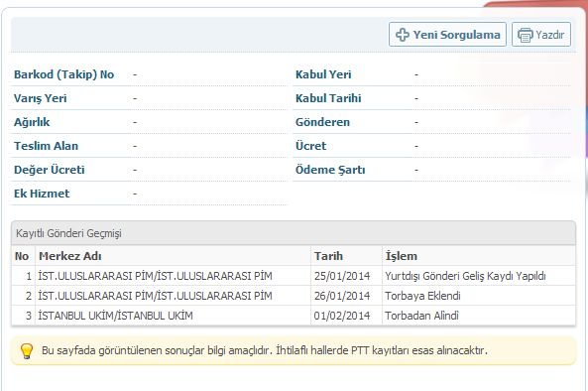Select the Barkod (Takip) No label
This screenshot has width=588, height=391.
[63, 74]
